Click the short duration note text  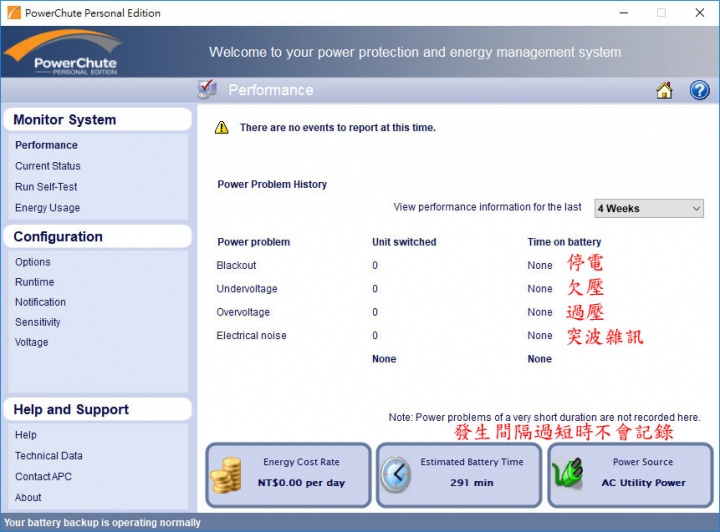tap(545, 418)
